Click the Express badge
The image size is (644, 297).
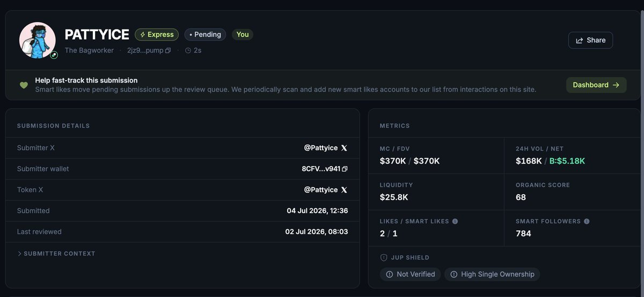pyautogui.click(x=157, y=34)
